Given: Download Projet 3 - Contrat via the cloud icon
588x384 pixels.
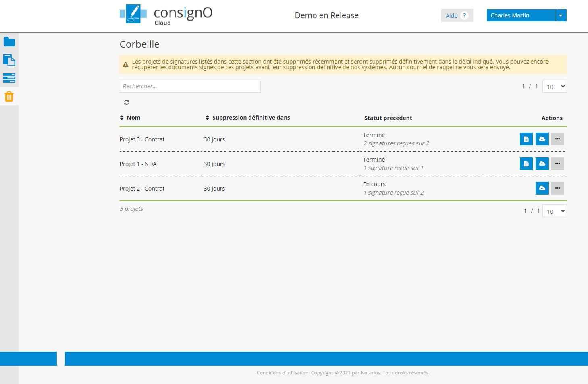Looking at the screenshot, I should tap(542, 139).
